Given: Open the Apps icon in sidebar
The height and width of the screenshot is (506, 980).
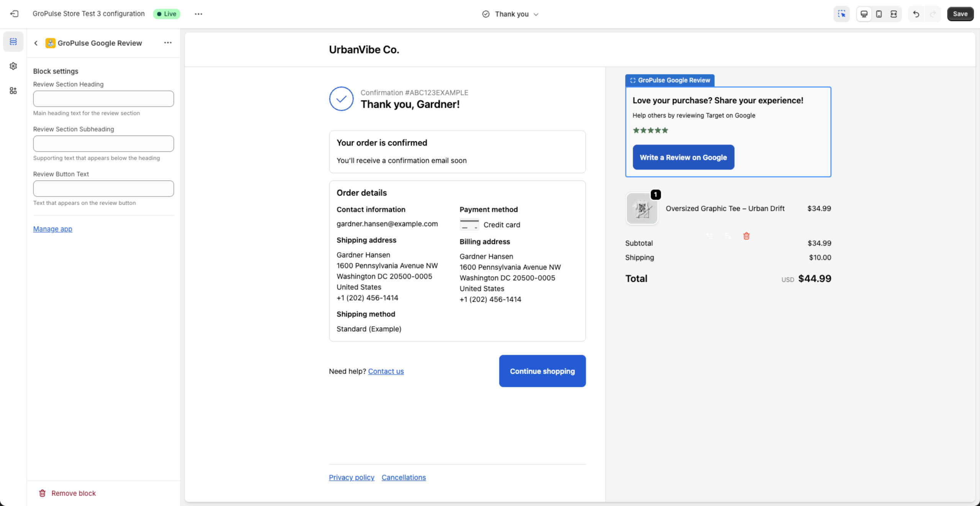Looking at the screenshot, I should pyautogui.click(x=13, y=91).
